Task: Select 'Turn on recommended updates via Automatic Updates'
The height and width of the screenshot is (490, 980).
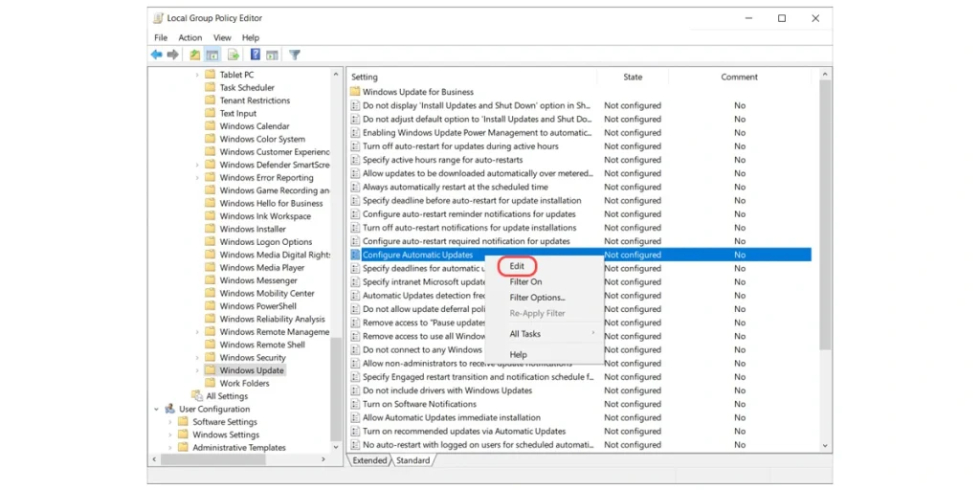Action: click(579, 432)
